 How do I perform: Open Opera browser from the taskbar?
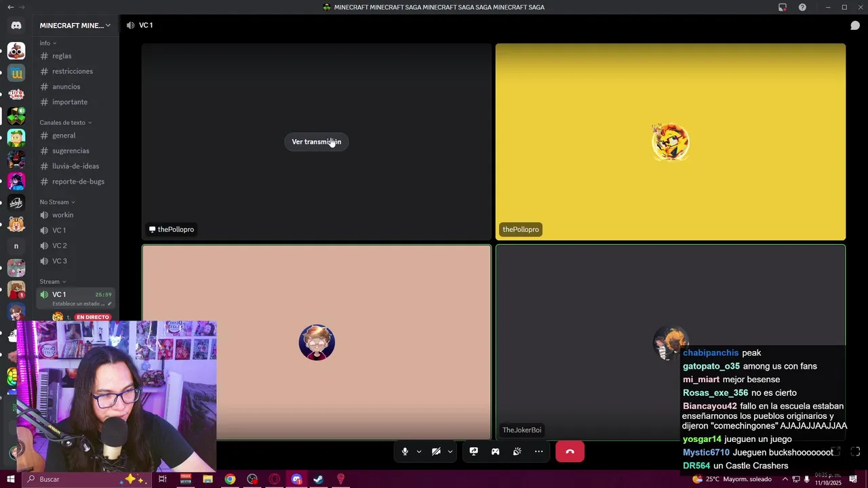[x=275, y=479]
